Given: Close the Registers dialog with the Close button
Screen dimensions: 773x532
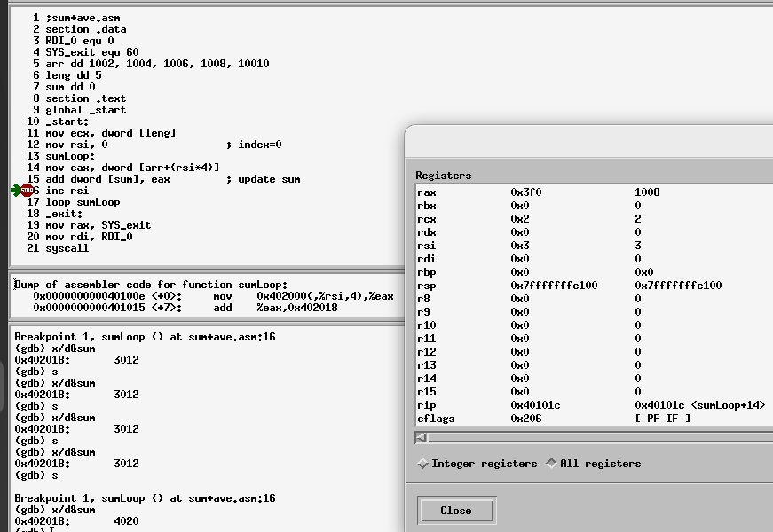Looking at the screenshot, I should pyautogui.click(x=456, y=511).
